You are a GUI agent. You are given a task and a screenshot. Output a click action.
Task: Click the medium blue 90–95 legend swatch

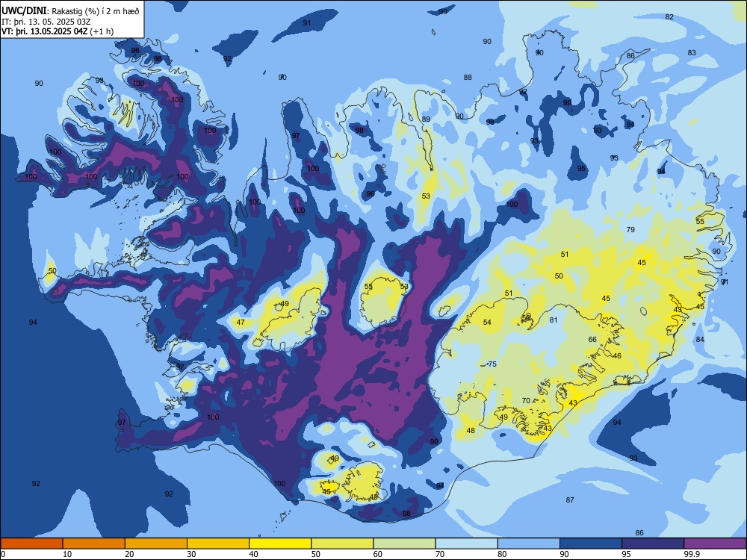tap(591, 544)
